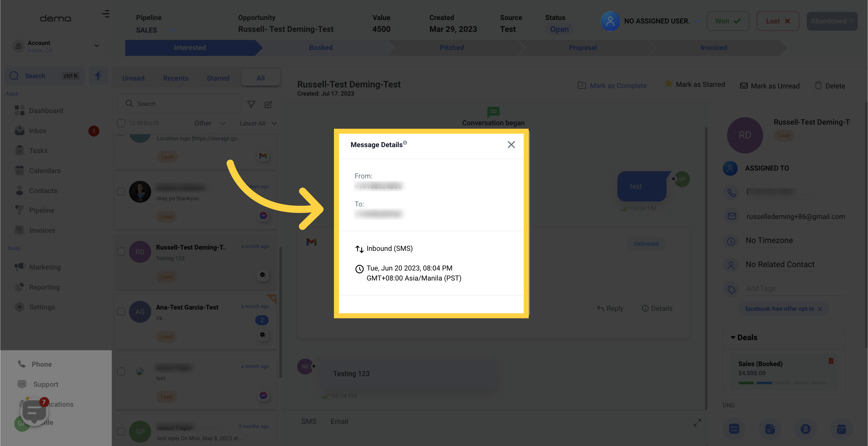Remove the facebook free offer opt in tag
868x446 pixels.
click(x=820, y=309)
